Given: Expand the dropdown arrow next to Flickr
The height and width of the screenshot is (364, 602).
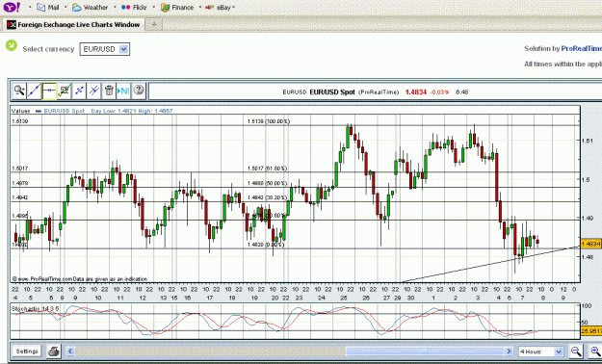Looking at the screenshot, I should click(x=153, y=8).
